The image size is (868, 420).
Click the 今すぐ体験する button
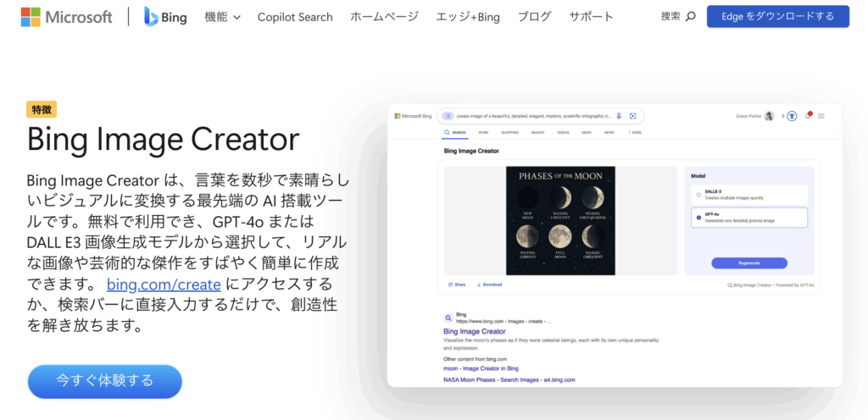click(104, 381)
